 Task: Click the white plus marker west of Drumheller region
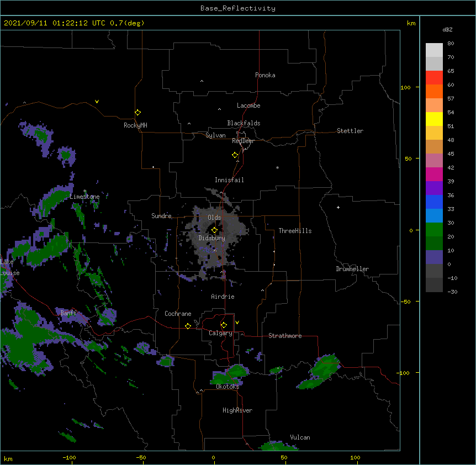coord(338,207)
